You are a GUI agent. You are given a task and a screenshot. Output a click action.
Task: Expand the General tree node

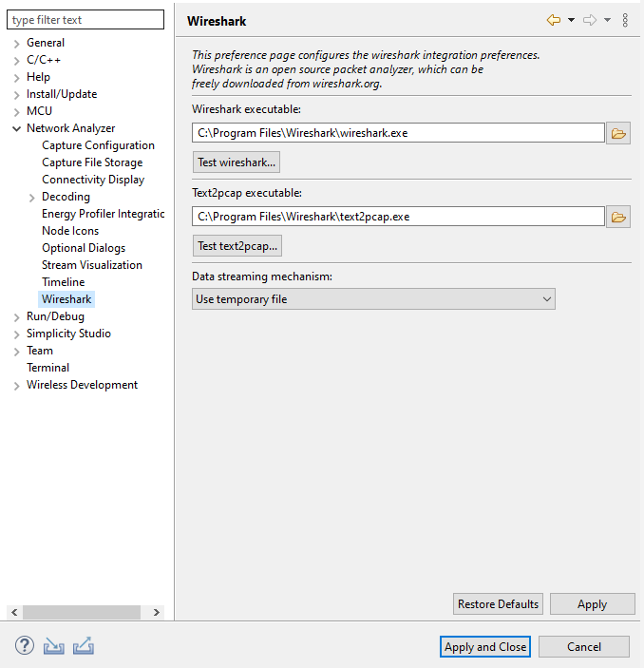coord(16,44)
